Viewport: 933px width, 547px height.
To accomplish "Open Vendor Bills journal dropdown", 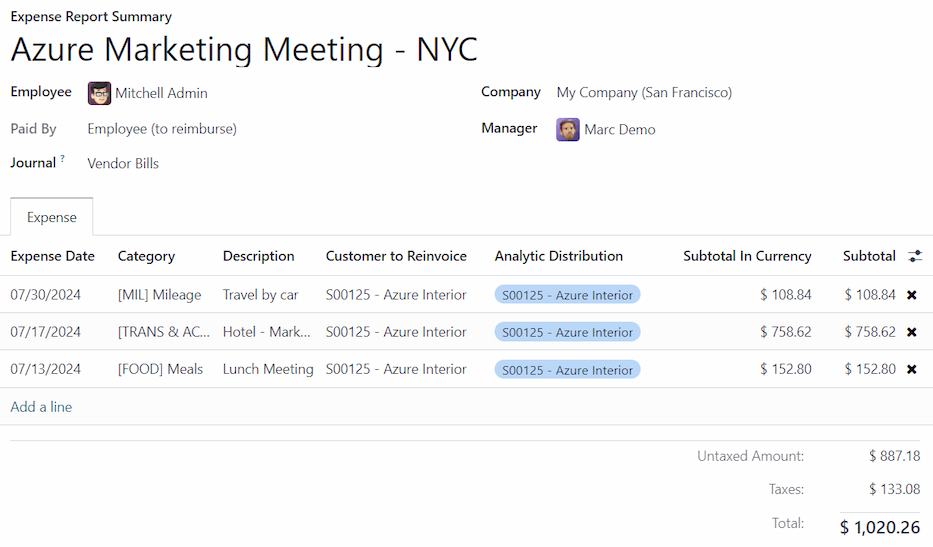I will pyautogui.click(x=123, y=163).
